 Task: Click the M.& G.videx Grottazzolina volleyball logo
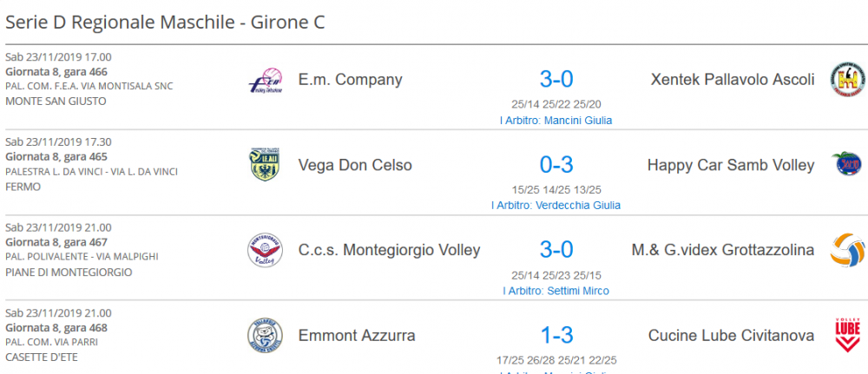(x=847, y=250)
